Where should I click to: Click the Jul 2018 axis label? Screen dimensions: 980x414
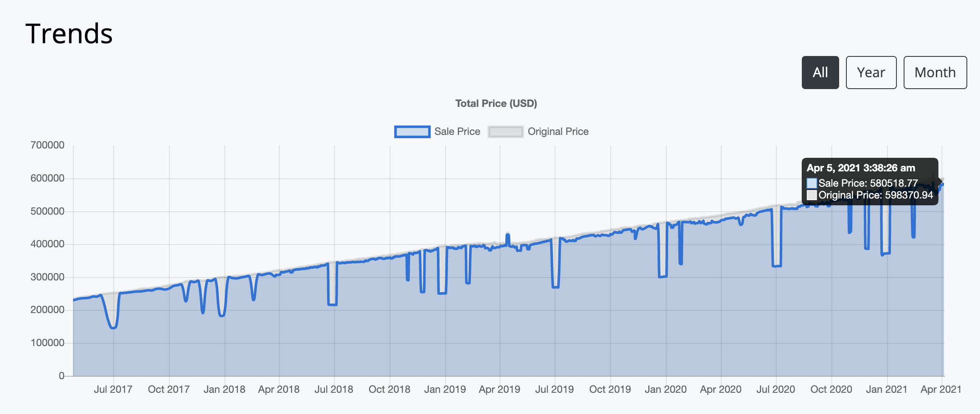334,389
